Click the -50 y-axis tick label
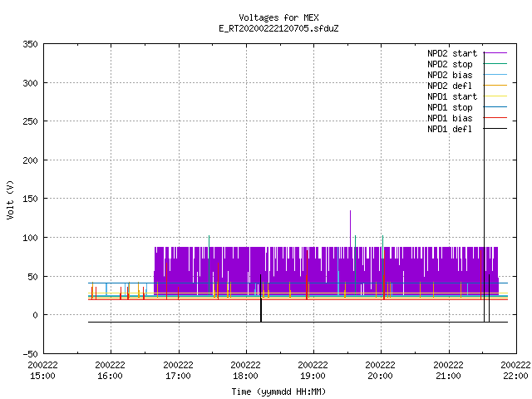The image size is (532, 399). click(x=30, y=354)
